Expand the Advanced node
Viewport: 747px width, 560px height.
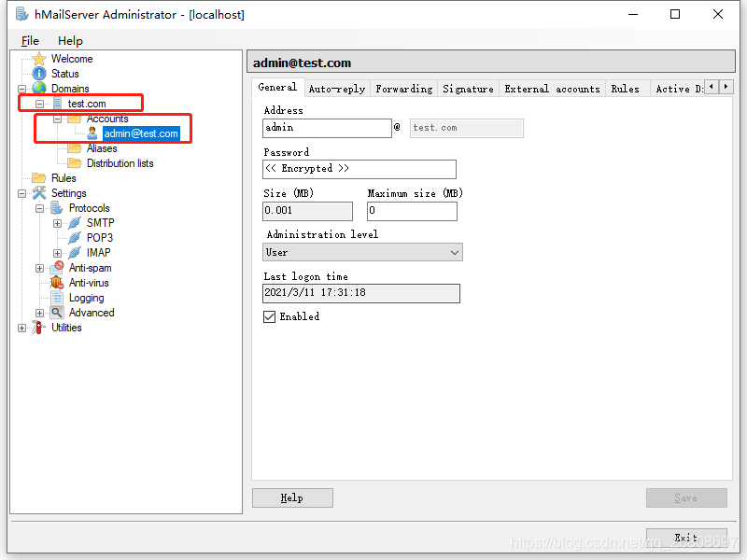pyautogui.click(x=39, y=313)
